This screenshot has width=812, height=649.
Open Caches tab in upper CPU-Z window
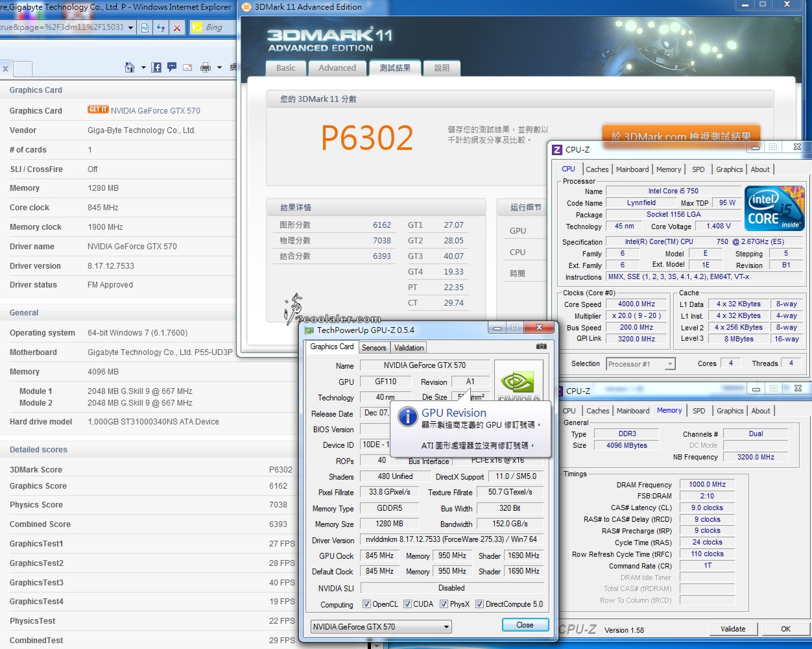point(597,169)
